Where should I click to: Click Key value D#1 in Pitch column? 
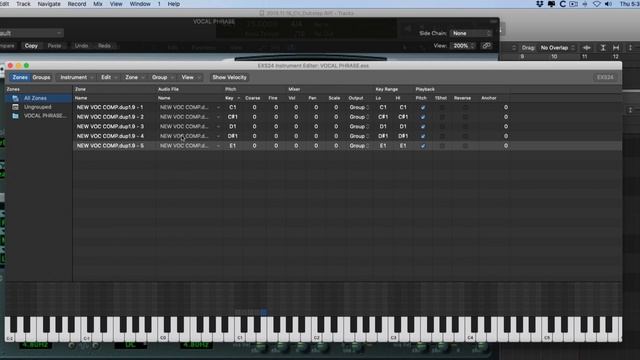(233, 136)
